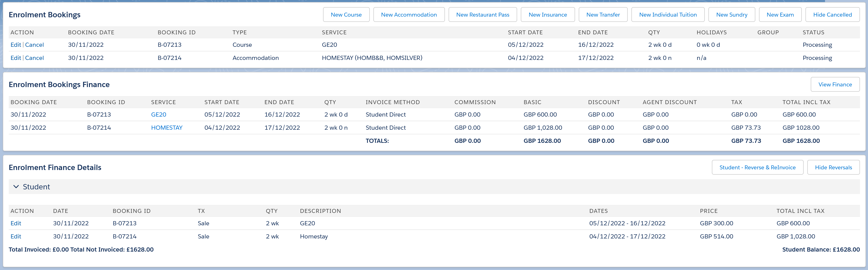This screenshot has height=270, width=868.
Task: Click the New Exam button
Action: tap(780, 15)
